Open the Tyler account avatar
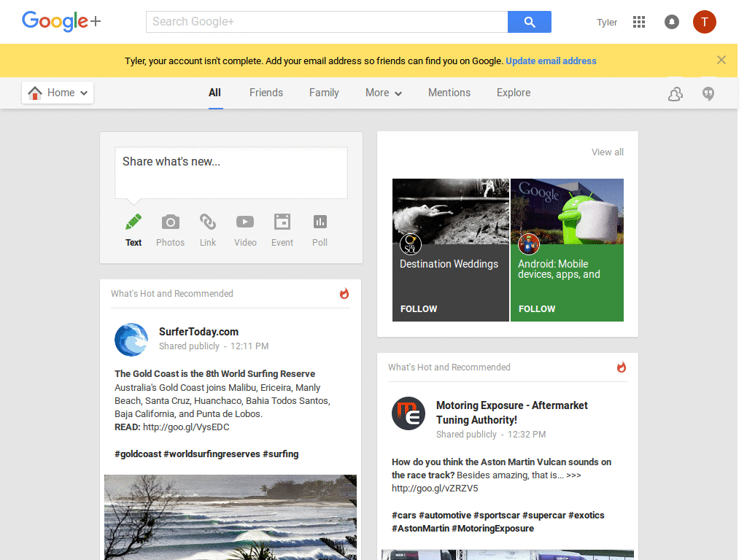747x560 pixels. (704, 22)
